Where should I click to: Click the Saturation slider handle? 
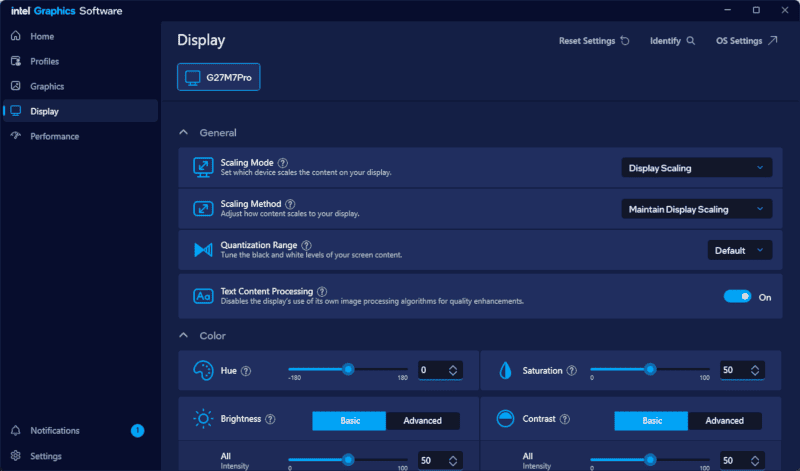point(650,369)
